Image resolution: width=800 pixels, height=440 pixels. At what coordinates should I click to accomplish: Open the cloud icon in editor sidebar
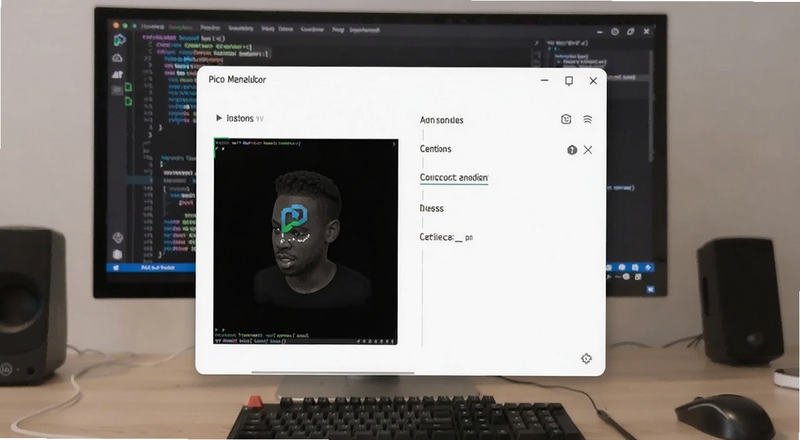tap(117, 58)
